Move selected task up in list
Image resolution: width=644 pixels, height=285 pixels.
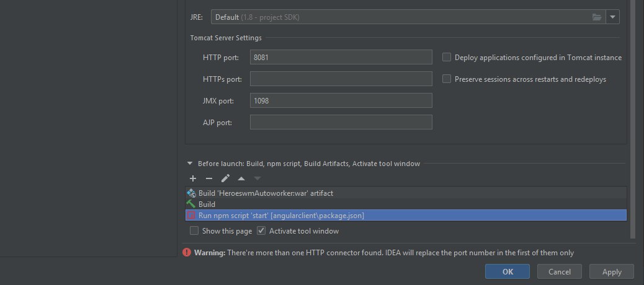[x=241, y=178]
